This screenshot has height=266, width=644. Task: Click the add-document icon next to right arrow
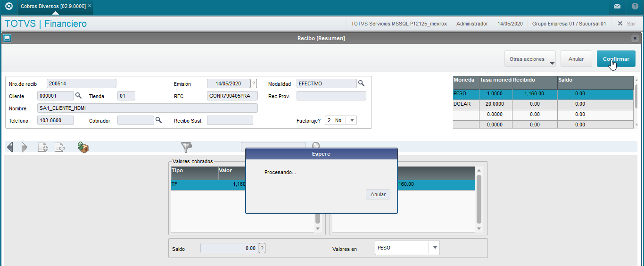pos(43,147)
